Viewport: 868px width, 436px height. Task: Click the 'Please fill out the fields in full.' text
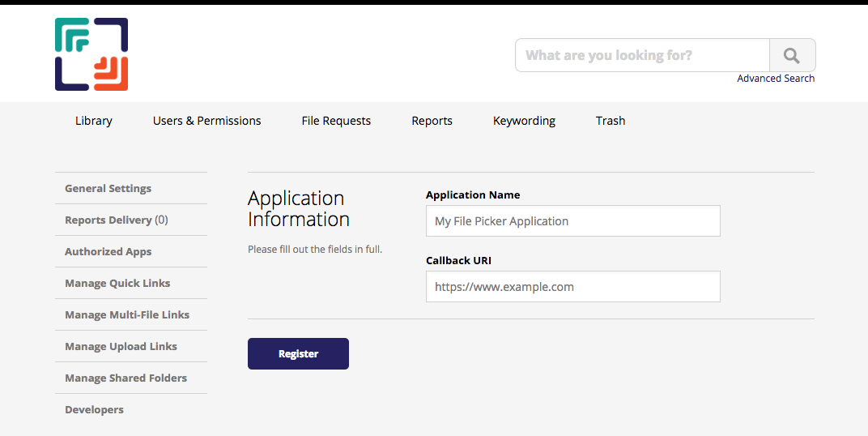315,250
